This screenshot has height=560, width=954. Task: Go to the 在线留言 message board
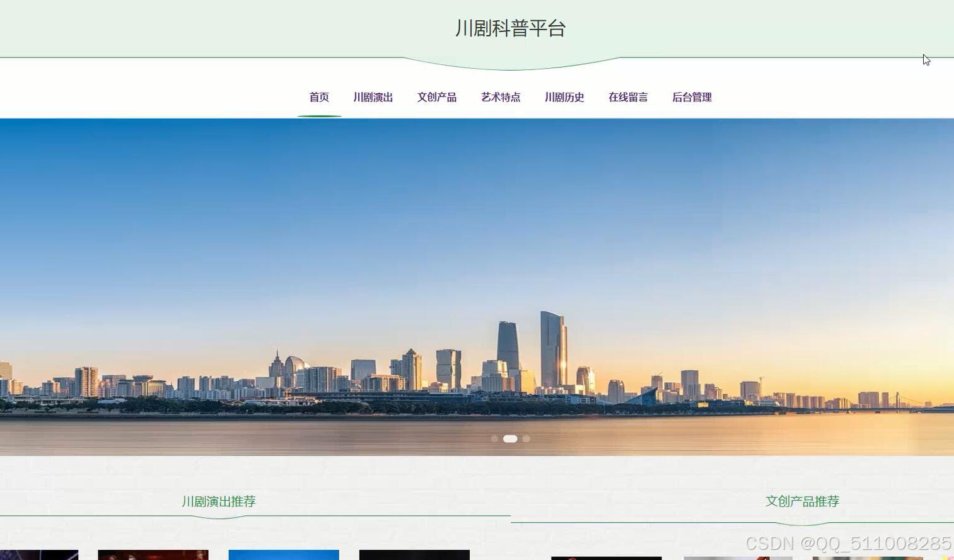(628, 96)
